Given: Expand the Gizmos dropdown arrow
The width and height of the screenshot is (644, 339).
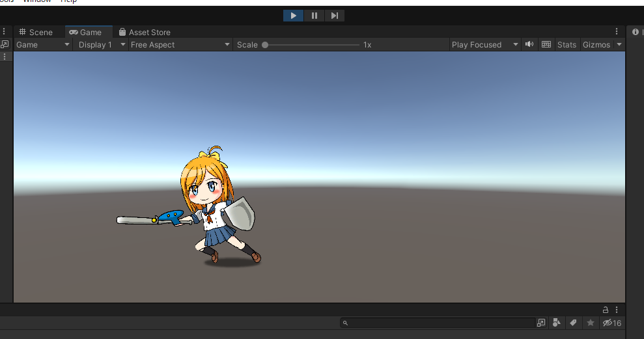Looking at the screenshot, I should [619, 44].
